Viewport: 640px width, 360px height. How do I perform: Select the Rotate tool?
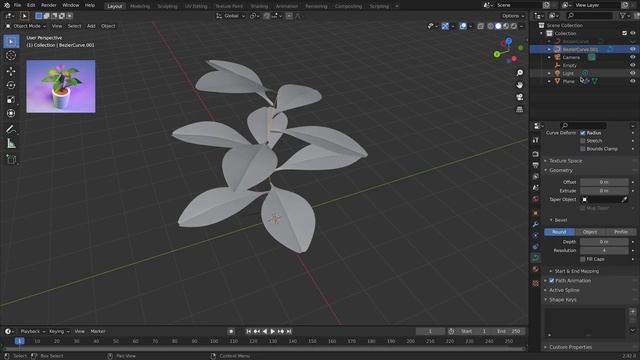click(11, 85)
